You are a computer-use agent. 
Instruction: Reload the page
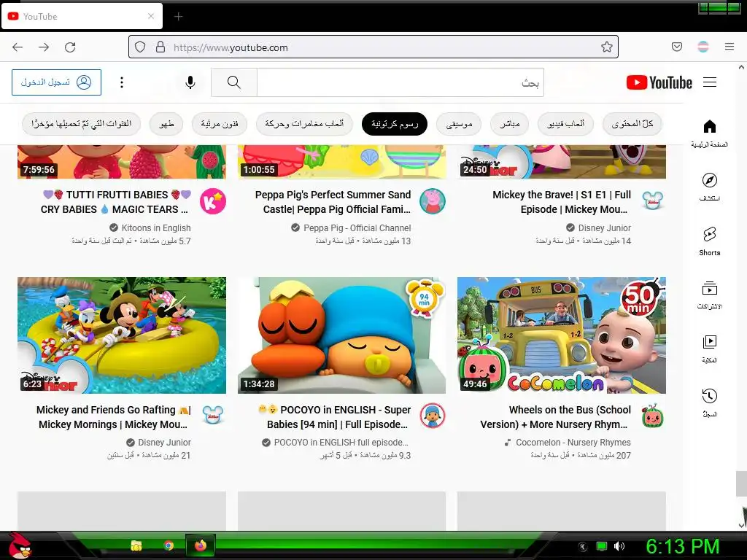pos(70,47)
